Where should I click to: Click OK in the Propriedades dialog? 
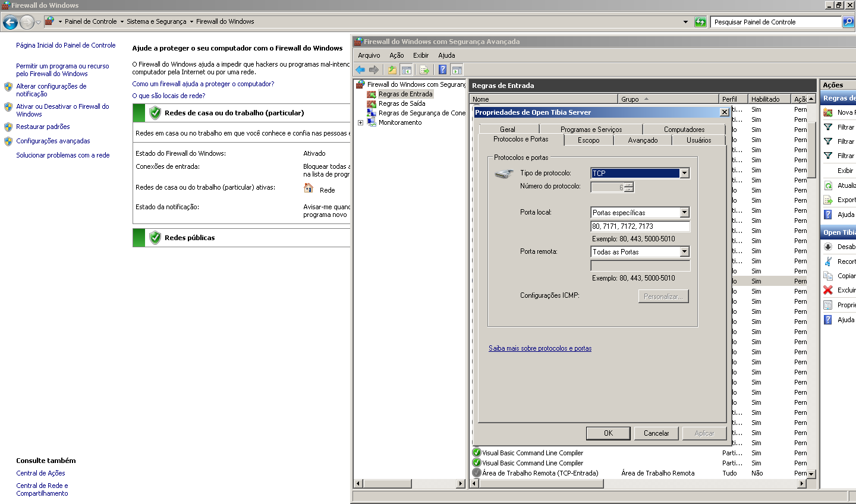pos(608,433)
